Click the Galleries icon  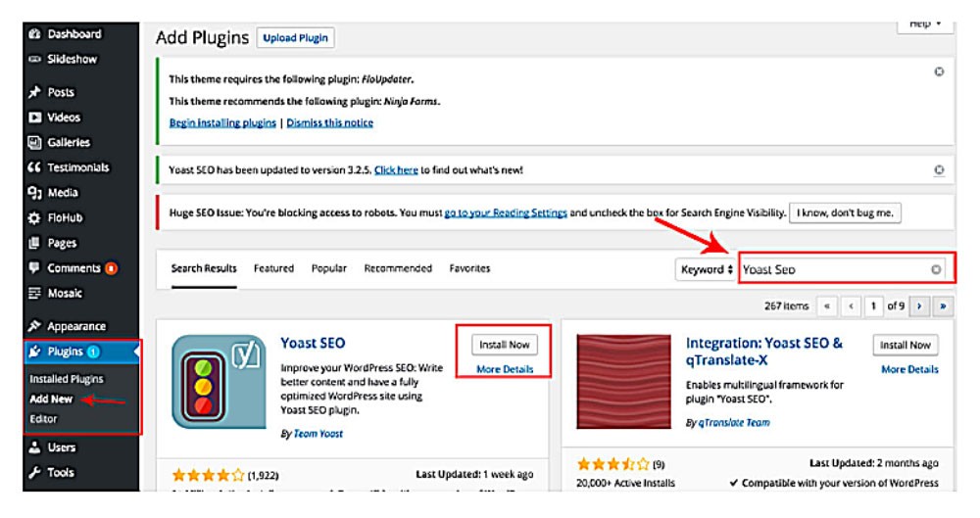point(35,142)
